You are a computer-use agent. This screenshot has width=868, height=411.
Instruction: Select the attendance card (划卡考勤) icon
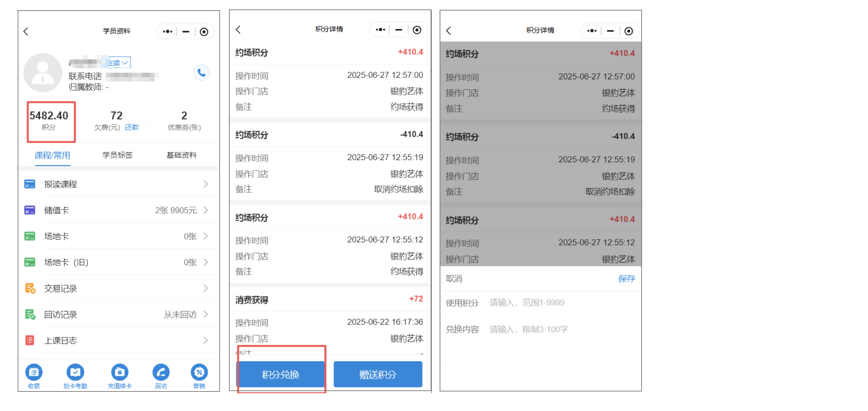click(x=75, y=372)
